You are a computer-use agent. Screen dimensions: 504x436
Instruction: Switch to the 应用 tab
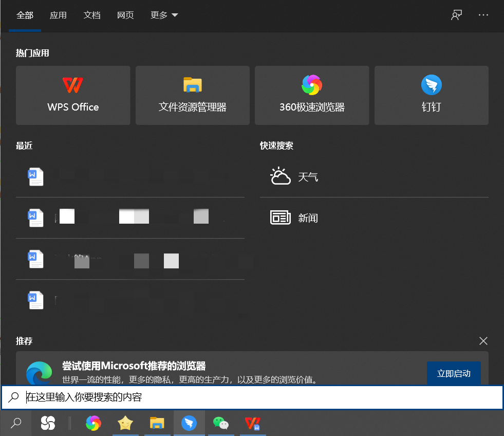(58, 15)
